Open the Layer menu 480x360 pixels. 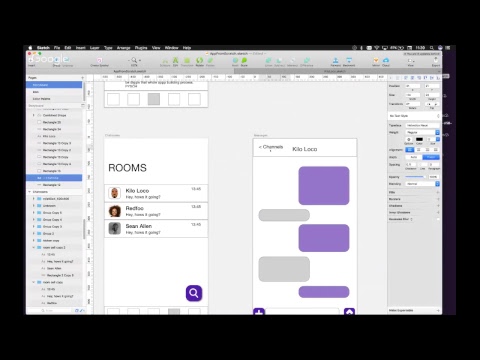(95, 48)
